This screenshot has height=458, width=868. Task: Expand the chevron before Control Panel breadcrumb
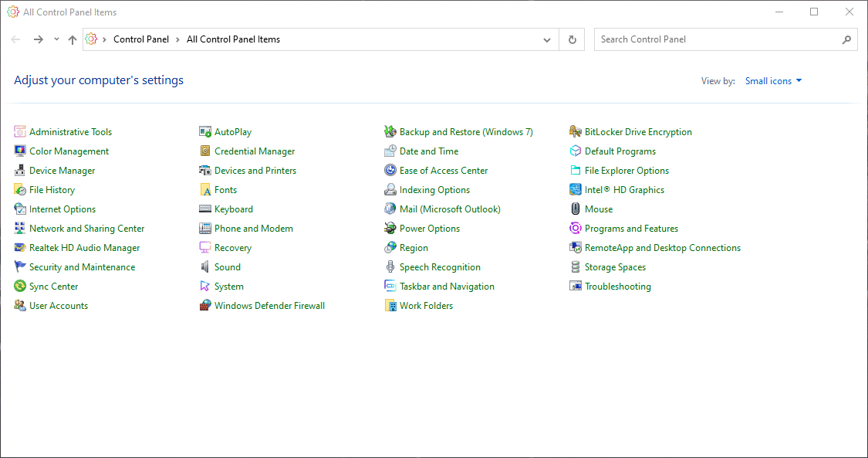tap(105, 39)
